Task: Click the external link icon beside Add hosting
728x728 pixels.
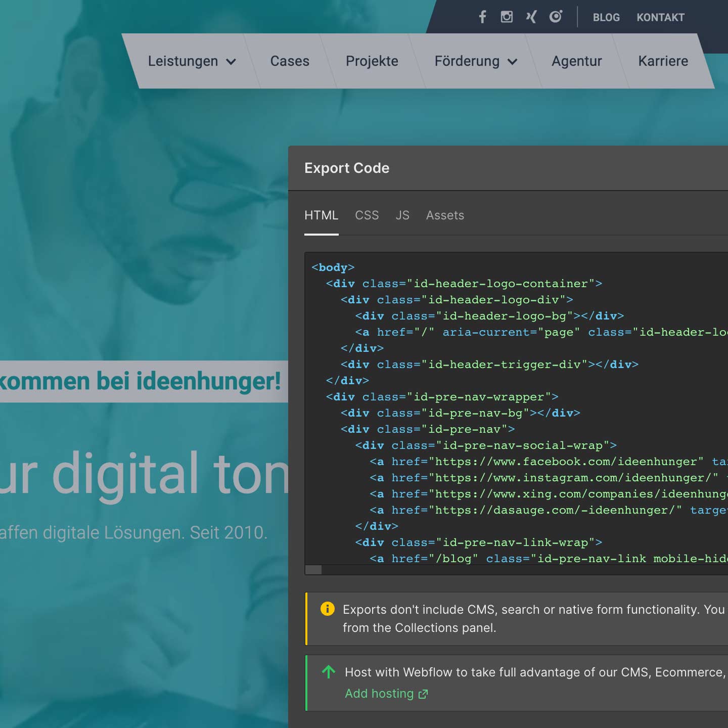Action: pyautogui.click(x=423, y=694)
